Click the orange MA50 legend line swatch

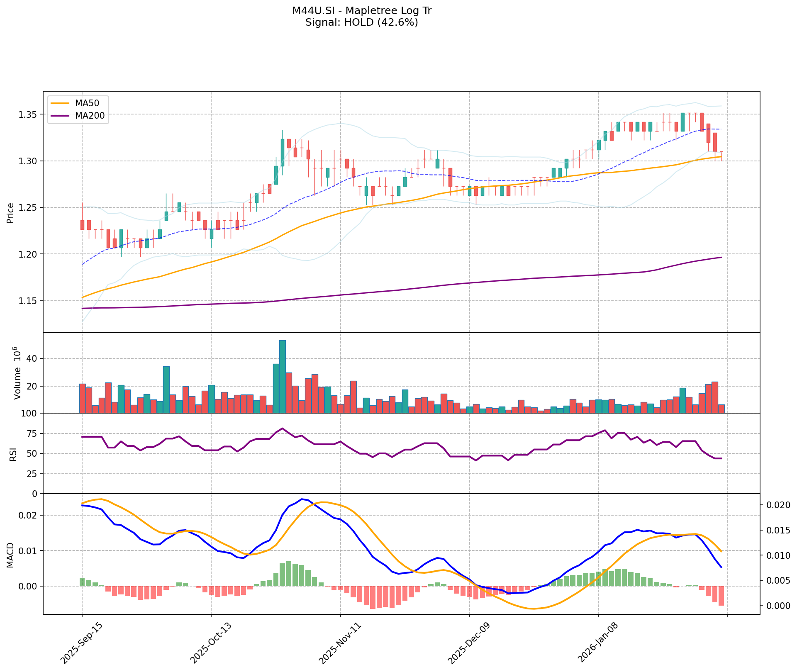coord(60,103)
